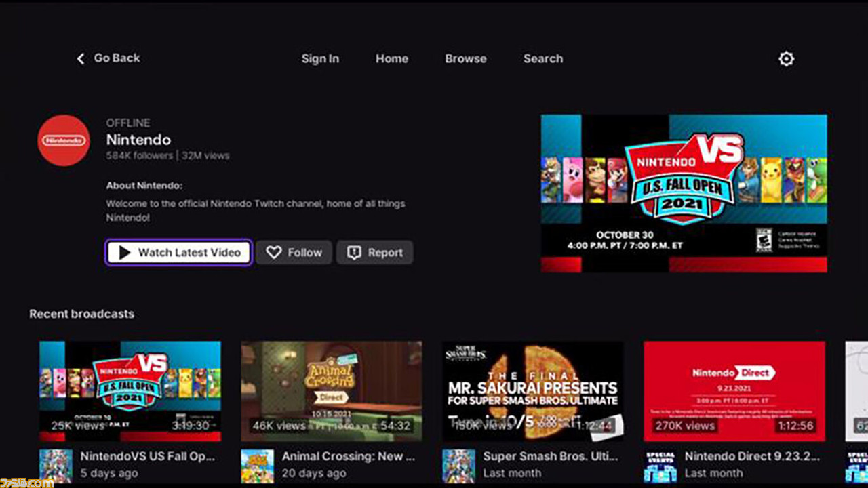Screen dimensions: 868x488
Task: Click Special Events icon beside Nintendo Direct 9.23
Action: tap(660, 466)
